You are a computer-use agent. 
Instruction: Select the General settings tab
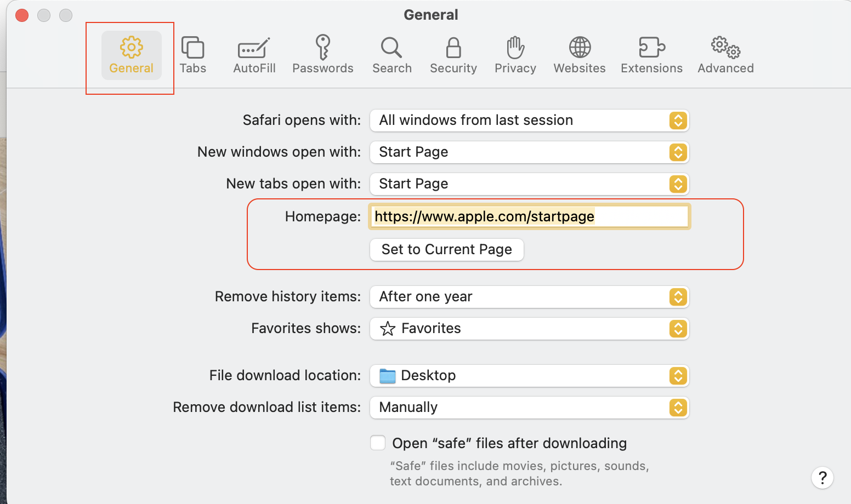tap(131, 55)
